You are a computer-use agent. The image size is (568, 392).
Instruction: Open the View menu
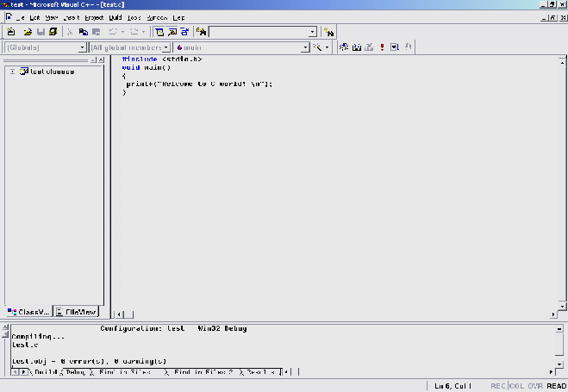click(52, 18)
